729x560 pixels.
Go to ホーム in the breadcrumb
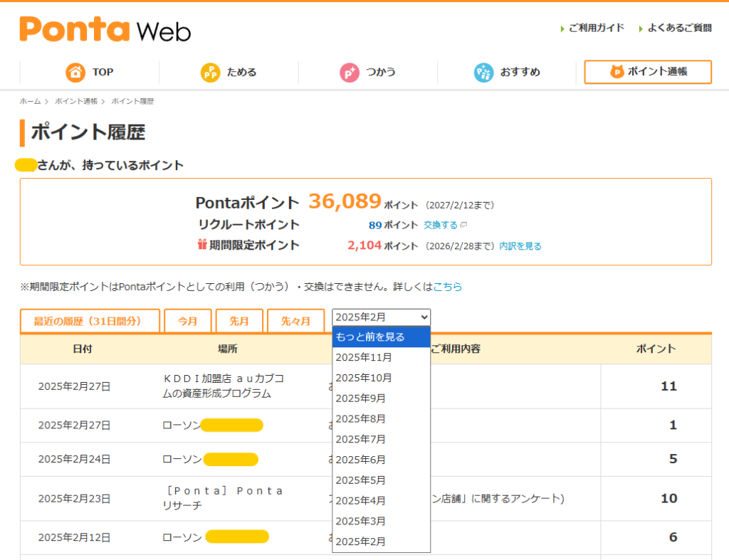click(x=30, y=102)
